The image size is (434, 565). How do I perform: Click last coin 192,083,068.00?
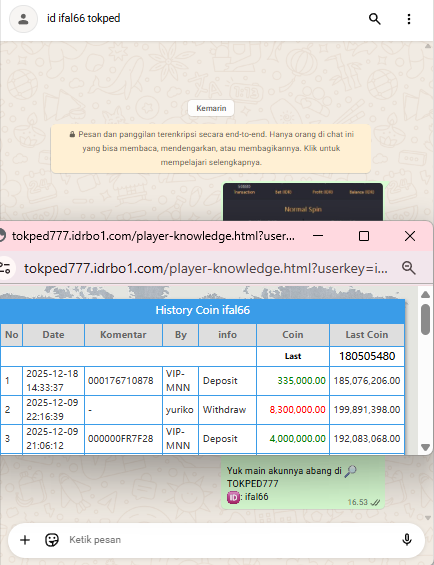tap(367, 439)
